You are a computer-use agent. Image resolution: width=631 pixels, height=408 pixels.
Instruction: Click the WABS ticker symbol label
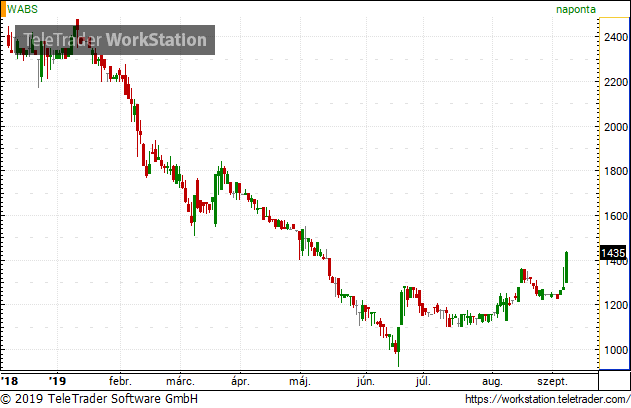[23, 9]
